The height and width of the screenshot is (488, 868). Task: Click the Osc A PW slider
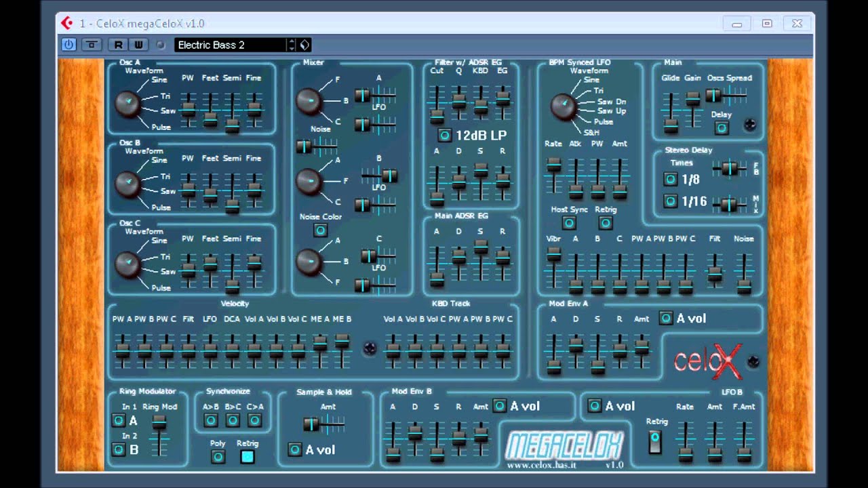point(188,108)
